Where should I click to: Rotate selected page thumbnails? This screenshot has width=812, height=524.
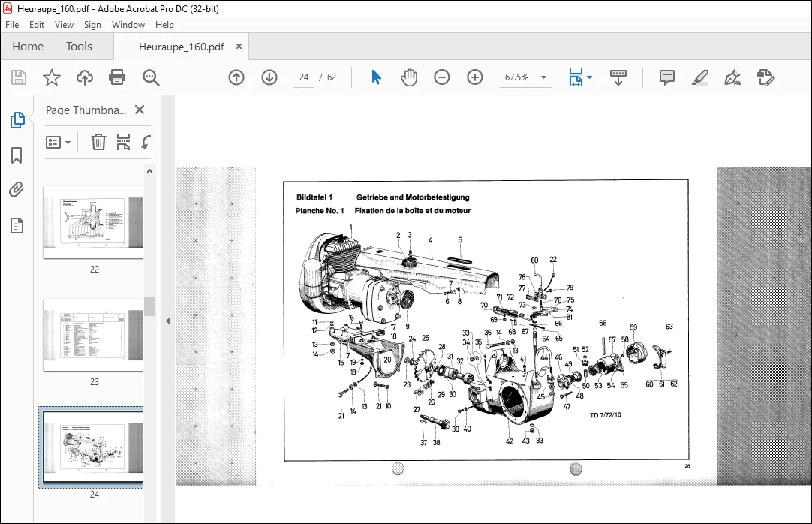point(146,143)
